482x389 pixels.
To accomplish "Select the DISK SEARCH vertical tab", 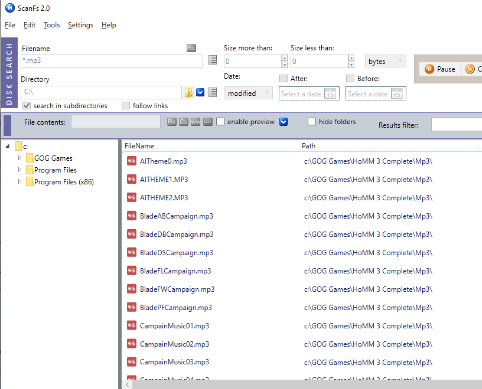I will click(x=9, y=73).
